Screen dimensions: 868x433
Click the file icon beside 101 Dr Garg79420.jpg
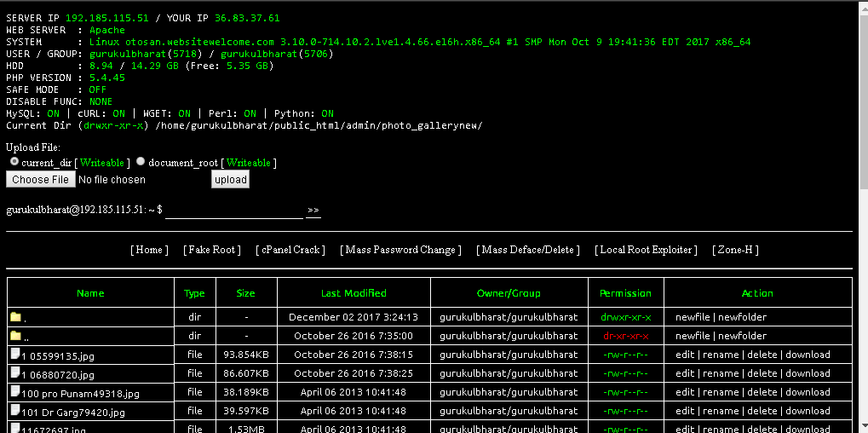15,411
